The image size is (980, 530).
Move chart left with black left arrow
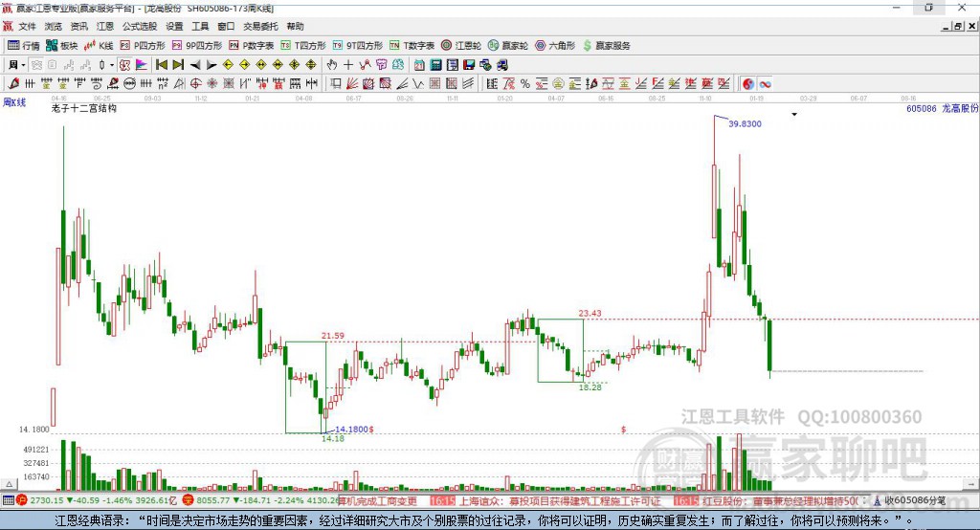click(x=195, y=65)
